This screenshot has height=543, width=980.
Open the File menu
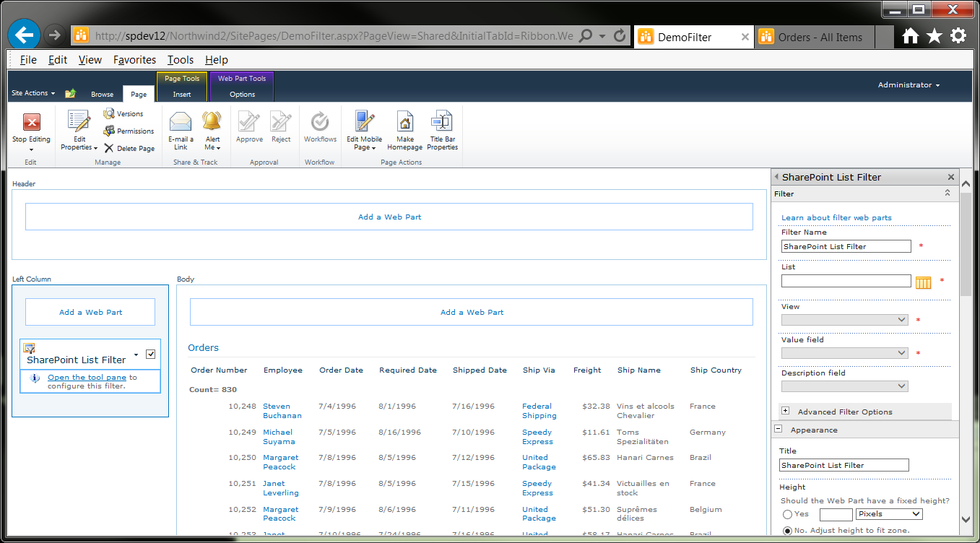(x=28, y=60)
